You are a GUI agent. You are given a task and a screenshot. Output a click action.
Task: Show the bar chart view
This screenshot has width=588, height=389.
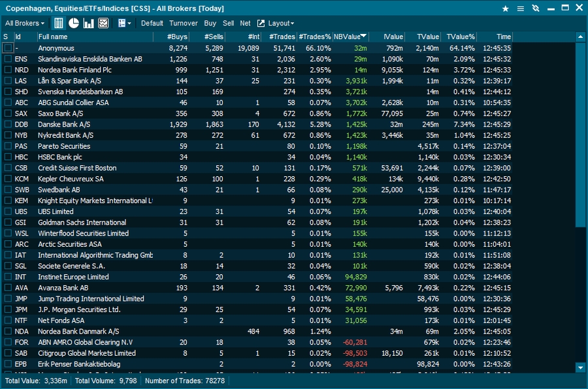coord(89,23)
